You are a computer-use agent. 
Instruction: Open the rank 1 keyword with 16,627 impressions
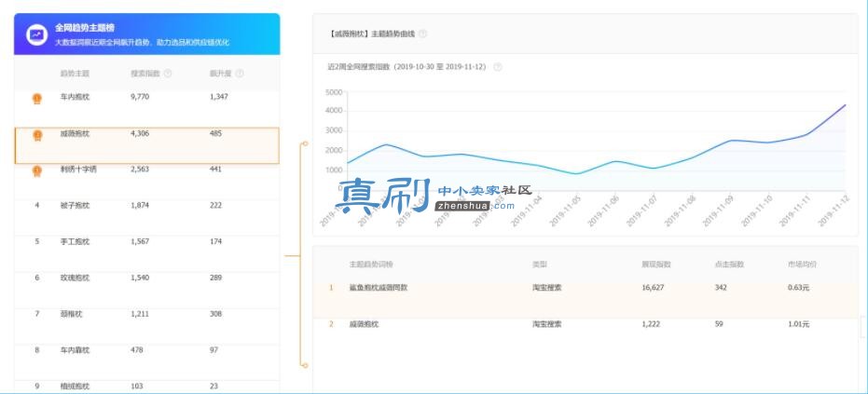379,288
